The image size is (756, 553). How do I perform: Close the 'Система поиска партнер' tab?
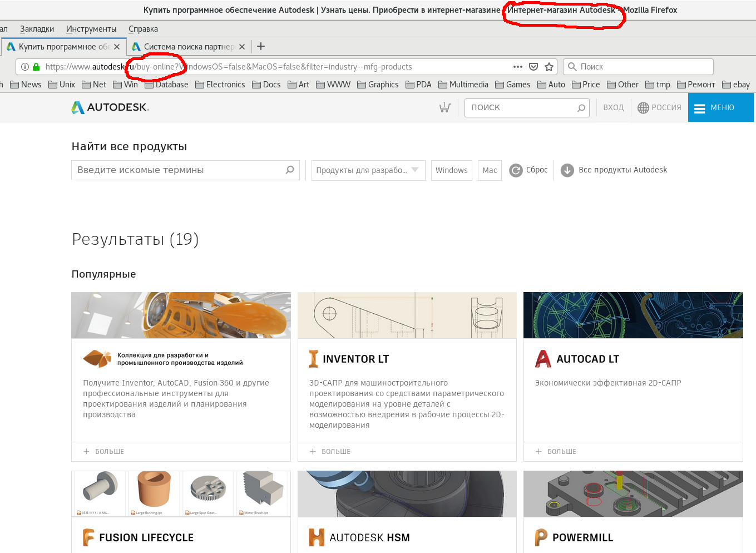(x=242, y=47)
